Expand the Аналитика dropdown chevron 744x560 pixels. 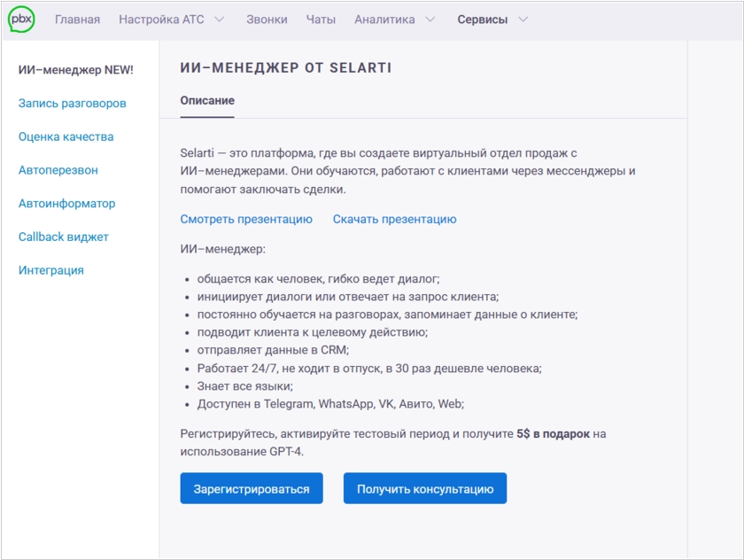point(430,19)
